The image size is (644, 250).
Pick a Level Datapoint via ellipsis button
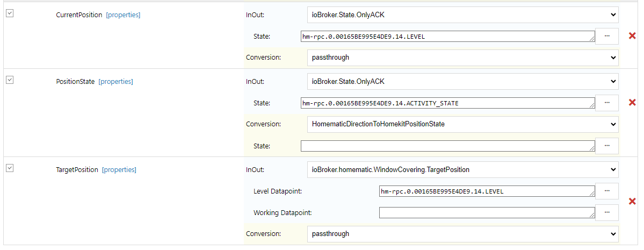[x=607, y=191]
